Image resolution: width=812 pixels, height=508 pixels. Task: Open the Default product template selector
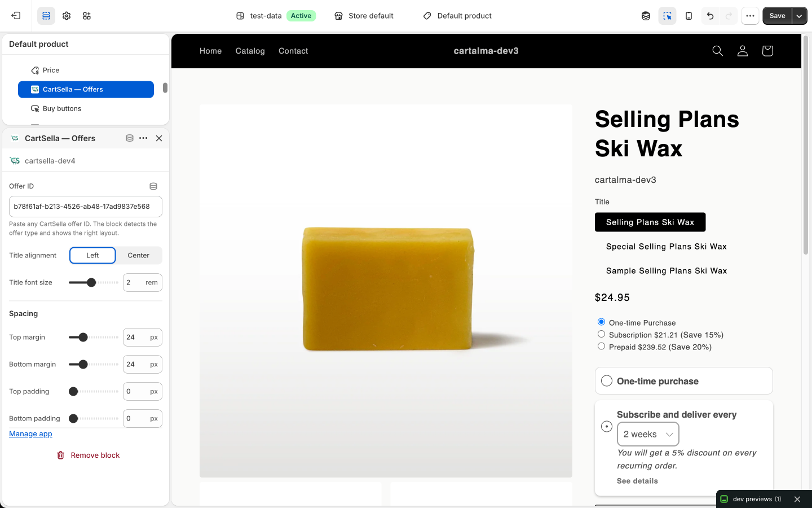click(x=457, y=16)
